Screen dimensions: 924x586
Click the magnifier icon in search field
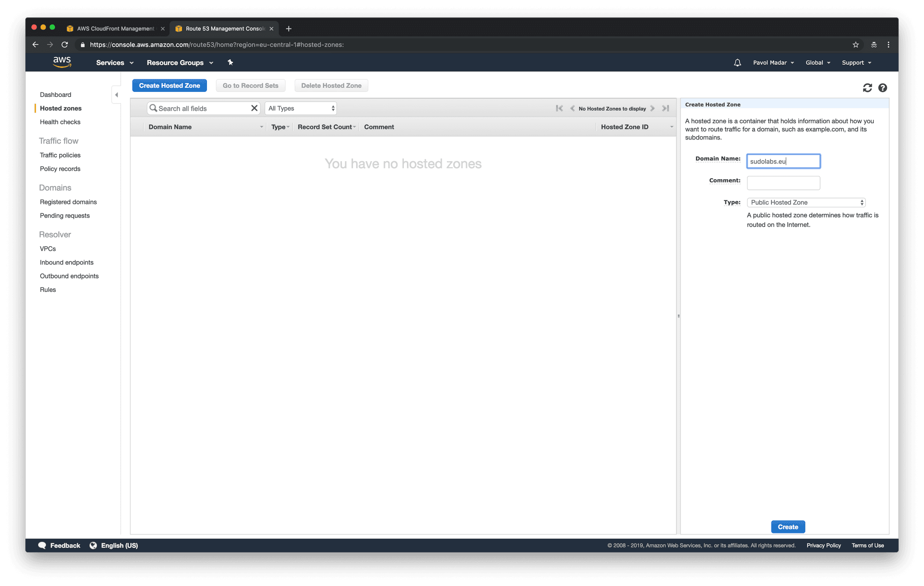tap(153, 108)
